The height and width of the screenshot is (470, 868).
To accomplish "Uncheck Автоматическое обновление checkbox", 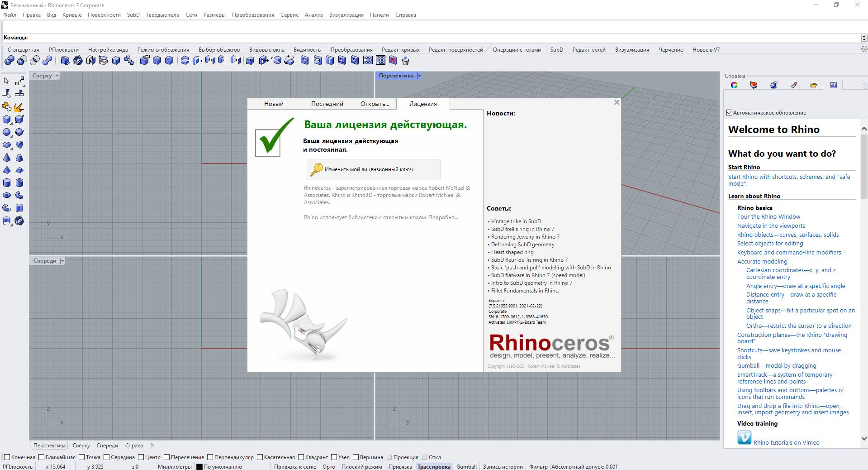I will [x=729, y=113].
